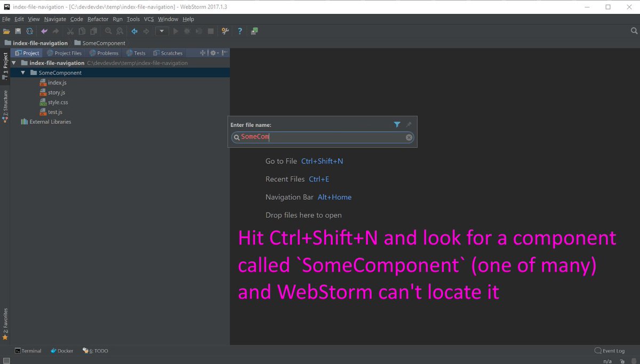Open the run configuration dropdown
The image size is (640, 364).
pos(162,31)
